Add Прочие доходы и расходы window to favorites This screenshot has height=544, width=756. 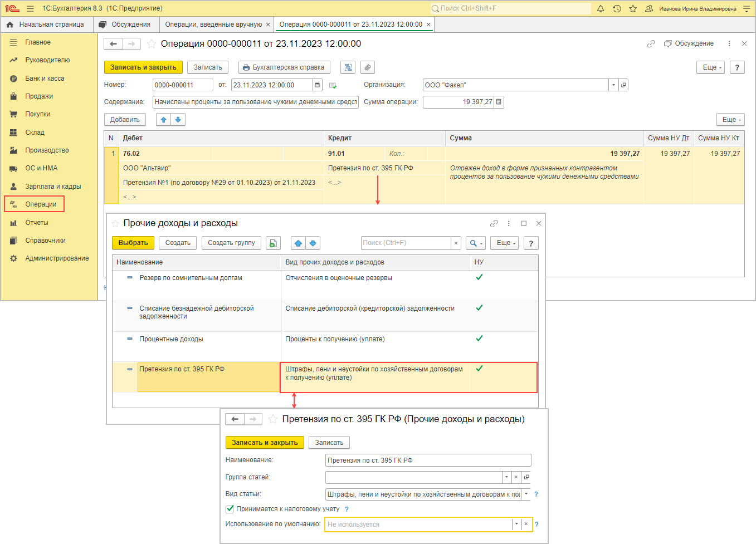click(115, 223)
